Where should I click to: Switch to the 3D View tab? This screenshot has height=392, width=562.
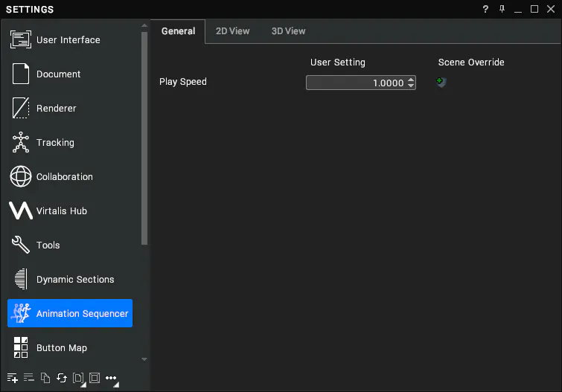point(289,31)
